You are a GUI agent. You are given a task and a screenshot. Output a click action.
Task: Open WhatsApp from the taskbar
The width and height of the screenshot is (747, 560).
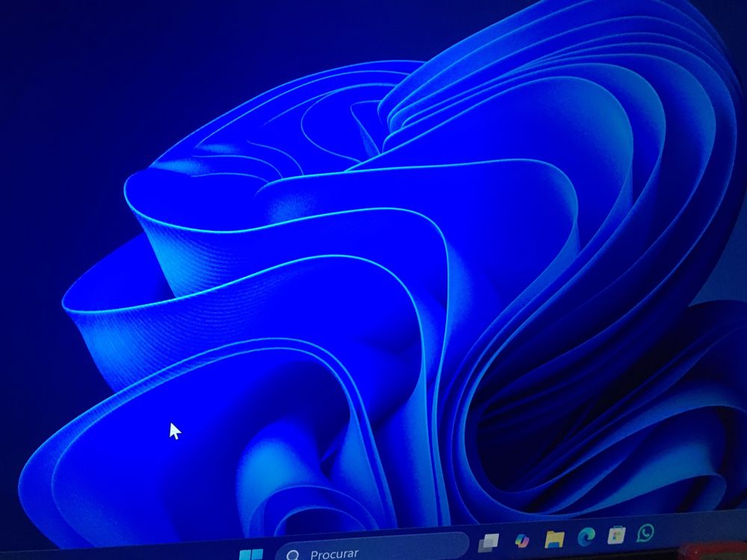click(645, 533)
